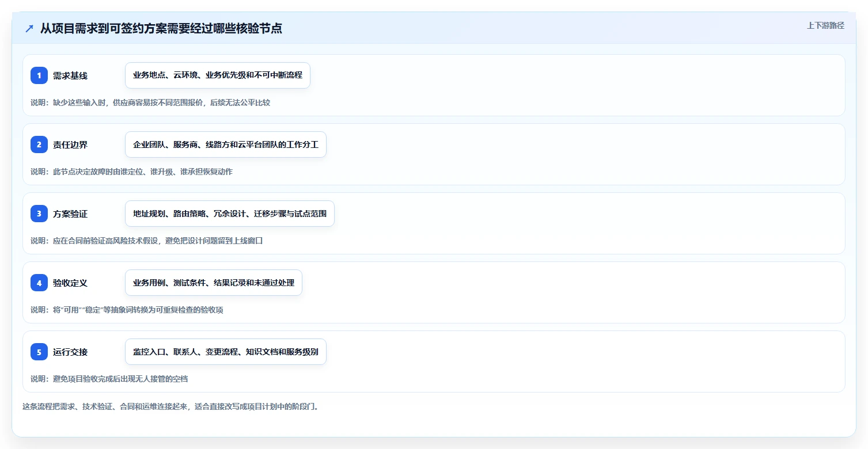Select the 运行交接 step label
Viewport: 868px width, 449px height.
(x=70, y=352)
